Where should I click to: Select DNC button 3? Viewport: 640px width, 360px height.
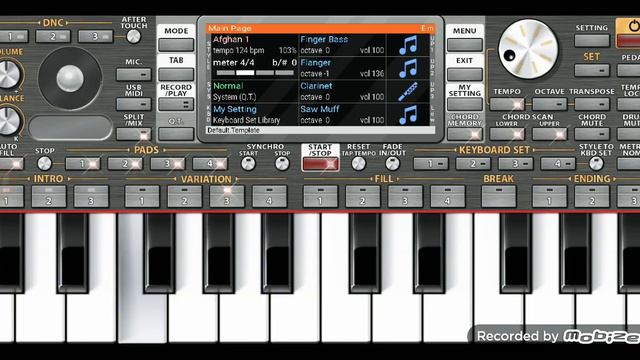point(95,36)
